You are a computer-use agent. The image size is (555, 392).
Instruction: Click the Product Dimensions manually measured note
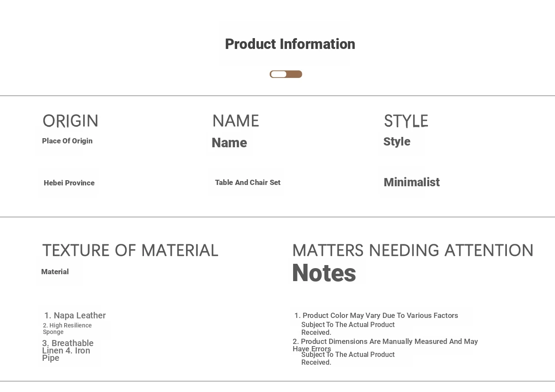pos(385,341)
